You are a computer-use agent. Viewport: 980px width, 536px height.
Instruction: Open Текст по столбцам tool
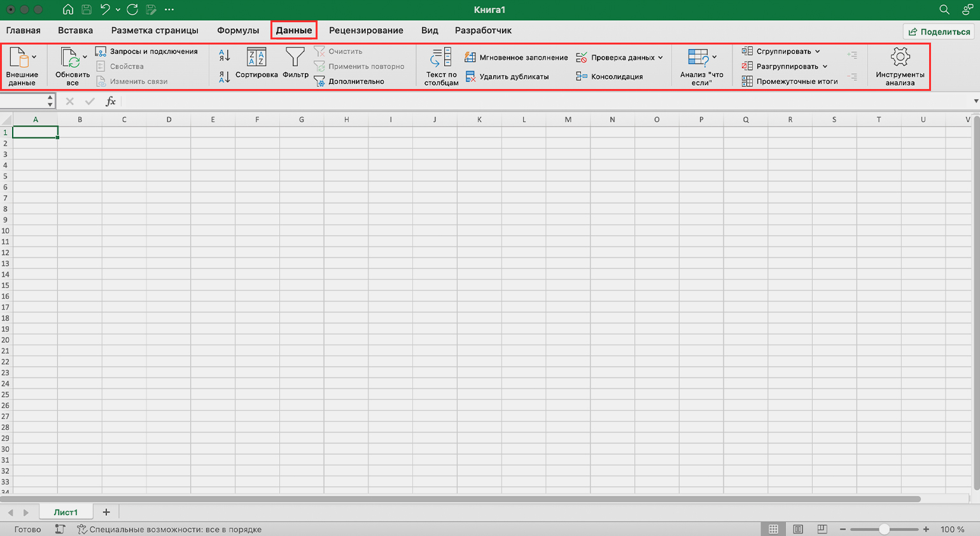[441, 58]
